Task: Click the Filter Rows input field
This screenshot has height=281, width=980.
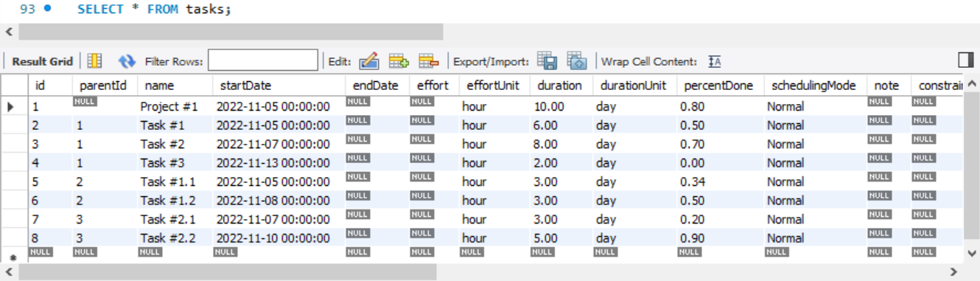Action: [263, 60]
